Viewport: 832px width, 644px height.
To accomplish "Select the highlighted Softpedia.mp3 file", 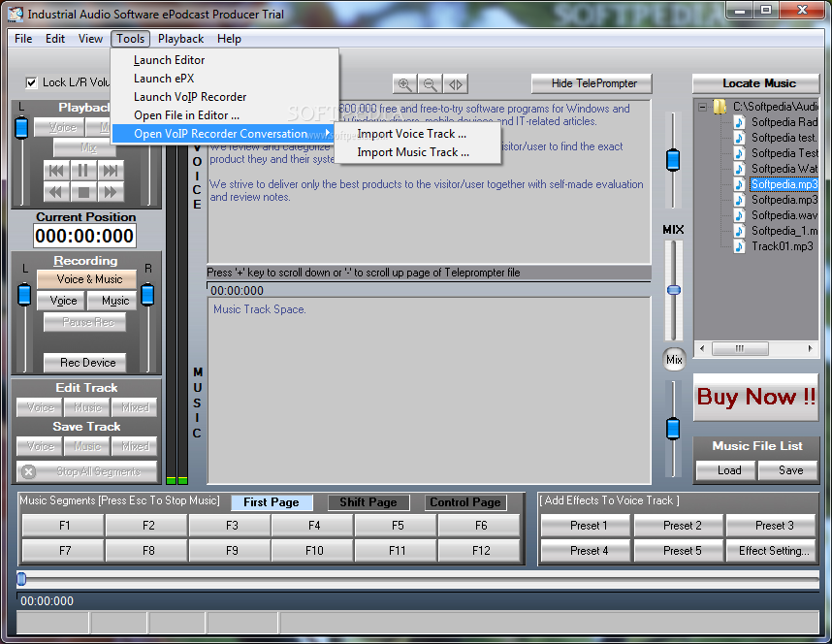I will tap(784, 184).
